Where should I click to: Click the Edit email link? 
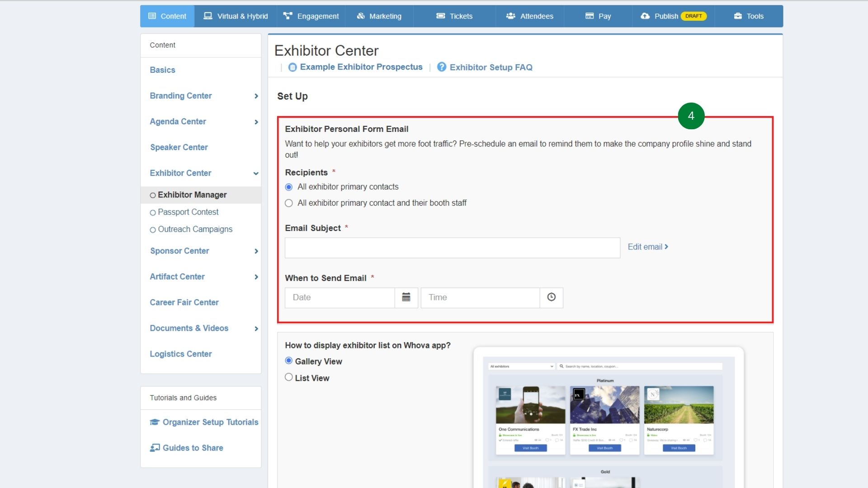pos(647,247)
